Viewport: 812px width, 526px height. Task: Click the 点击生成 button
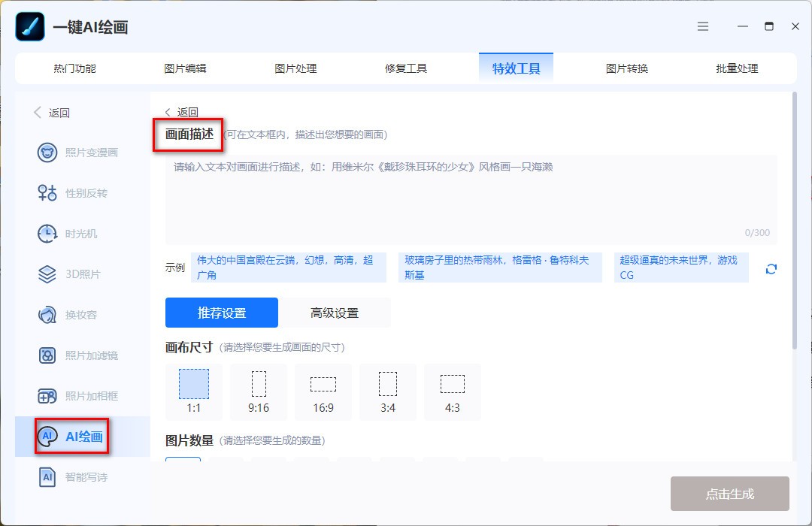(x=729, y=494)
